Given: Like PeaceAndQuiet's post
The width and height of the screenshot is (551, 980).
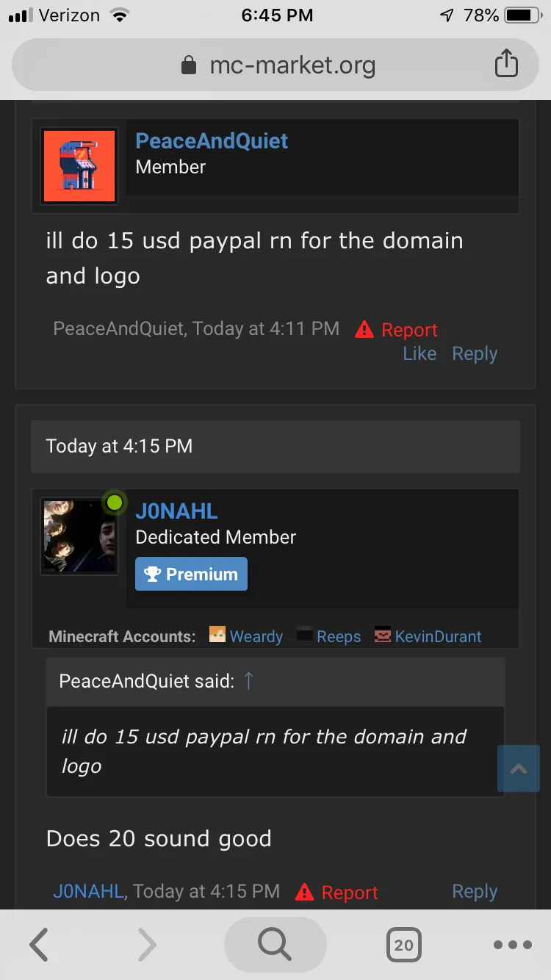Looking at the screenshot, I should point(419,353).
